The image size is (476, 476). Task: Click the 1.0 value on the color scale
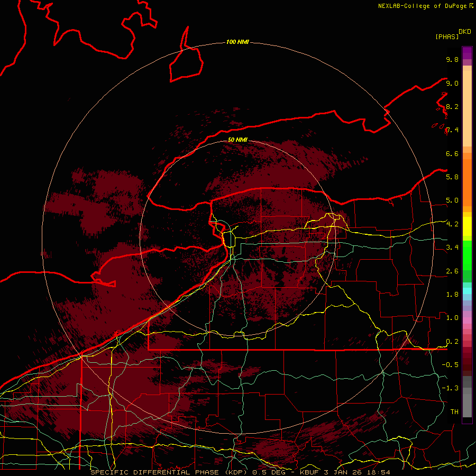tap(452, 317)
